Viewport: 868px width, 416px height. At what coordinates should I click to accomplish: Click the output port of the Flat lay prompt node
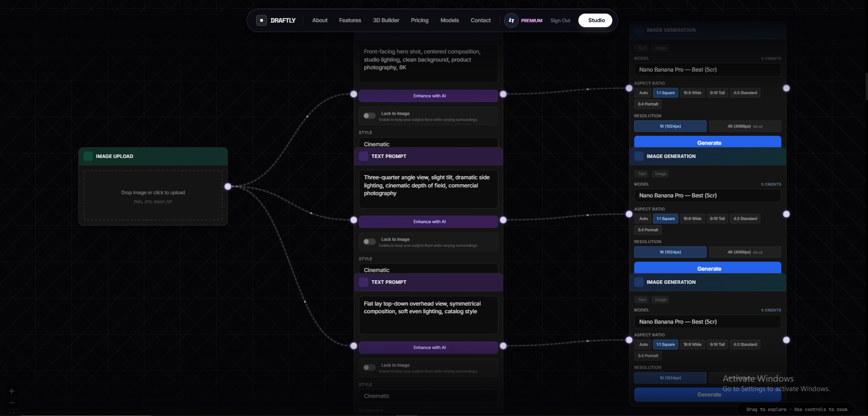click(503, 346)
